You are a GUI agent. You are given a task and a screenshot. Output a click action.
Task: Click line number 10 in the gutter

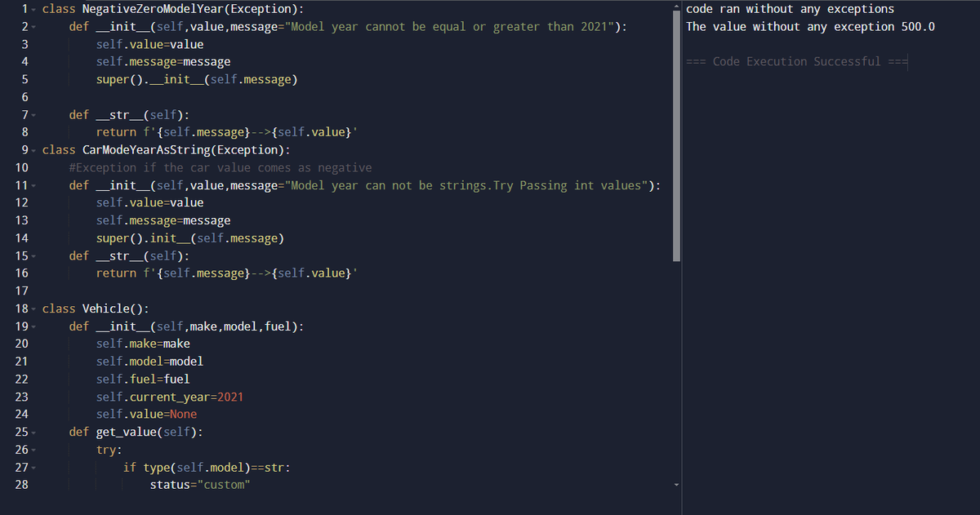coord(22,168)
